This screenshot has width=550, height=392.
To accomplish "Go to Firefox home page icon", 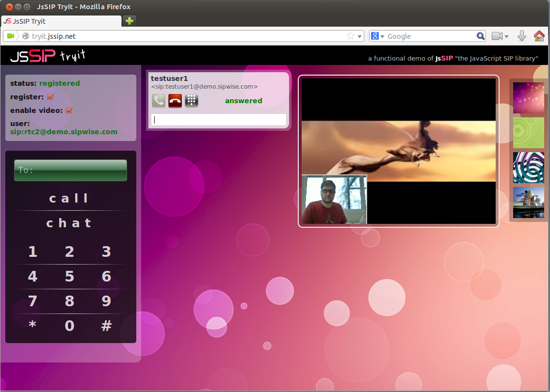I will click(x=539, y=36).
